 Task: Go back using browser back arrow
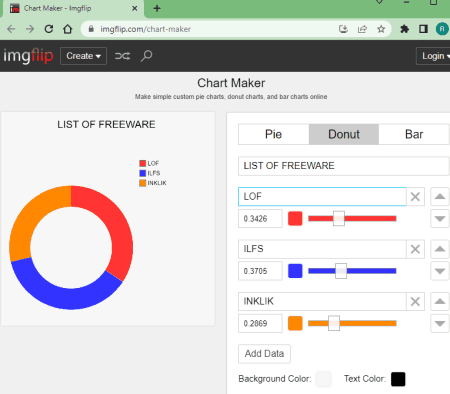pos(11,29)
